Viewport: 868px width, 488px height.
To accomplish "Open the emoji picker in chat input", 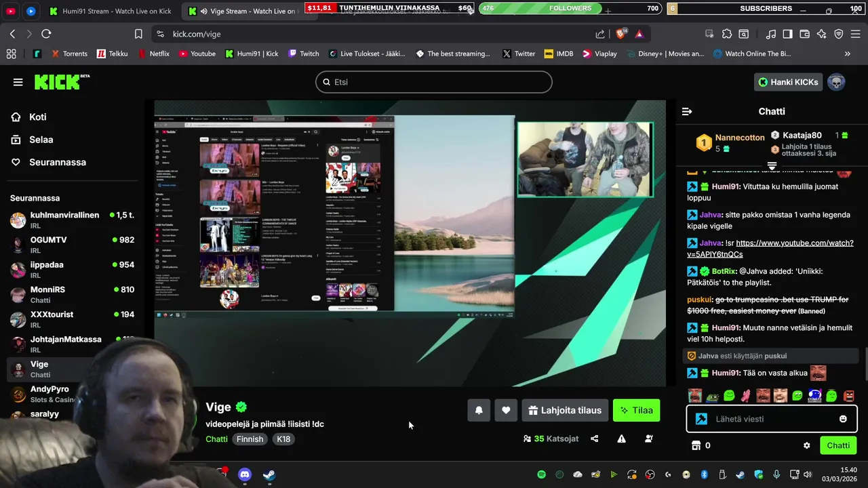I will click(843, 419).
